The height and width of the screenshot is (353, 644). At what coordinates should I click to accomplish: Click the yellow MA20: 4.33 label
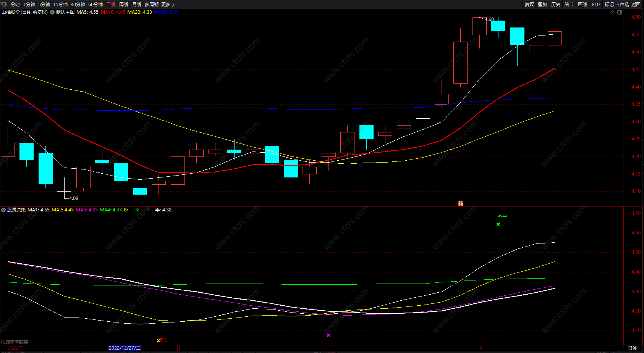tap(139, 12)
